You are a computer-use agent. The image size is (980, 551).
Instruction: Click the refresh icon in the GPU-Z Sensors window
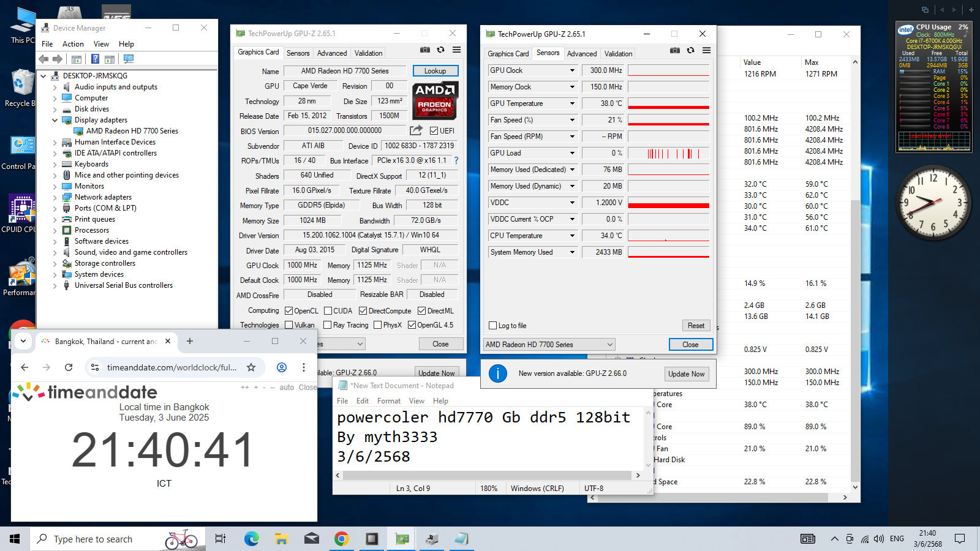pyautogui.click(x=690, y=50)
